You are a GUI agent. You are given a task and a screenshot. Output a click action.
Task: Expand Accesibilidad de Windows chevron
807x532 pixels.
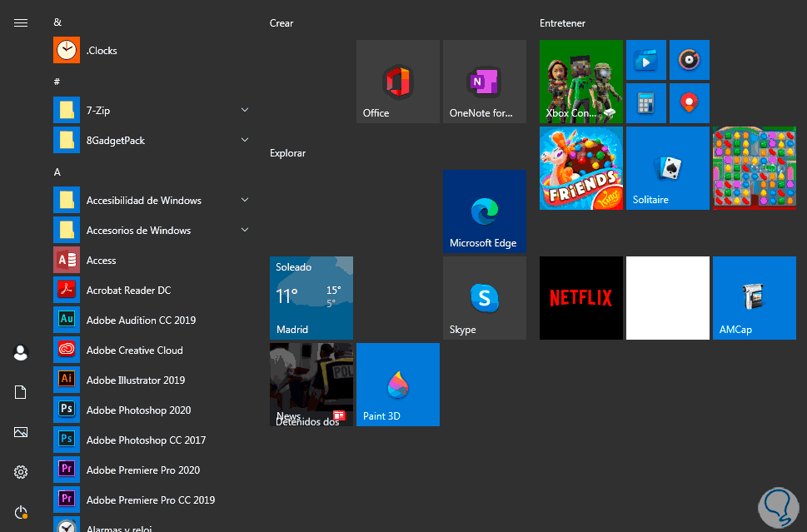[245, 200]
